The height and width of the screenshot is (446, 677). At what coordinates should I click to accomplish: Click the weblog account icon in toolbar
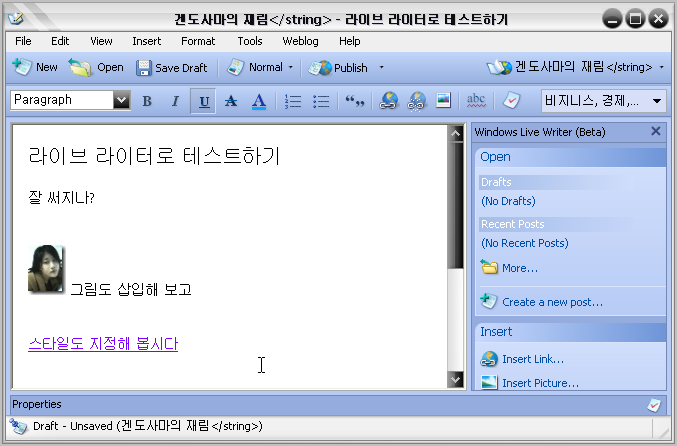pos(499,67)
